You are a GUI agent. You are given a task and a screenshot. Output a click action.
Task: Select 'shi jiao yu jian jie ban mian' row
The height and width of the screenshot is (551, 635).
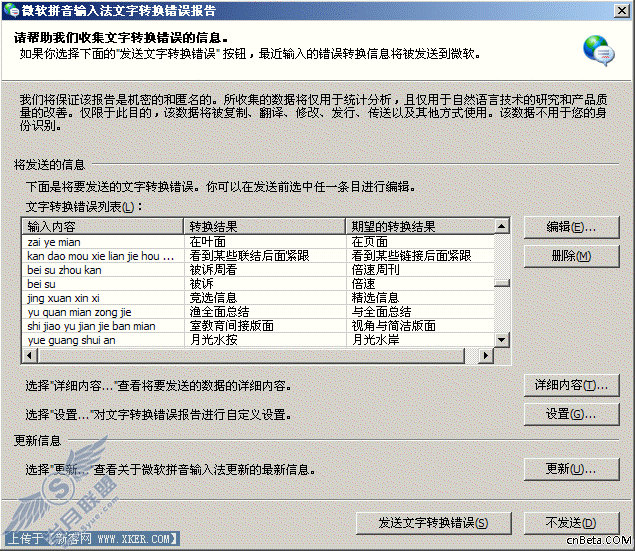pyautogui.click(x=258, y=326)
